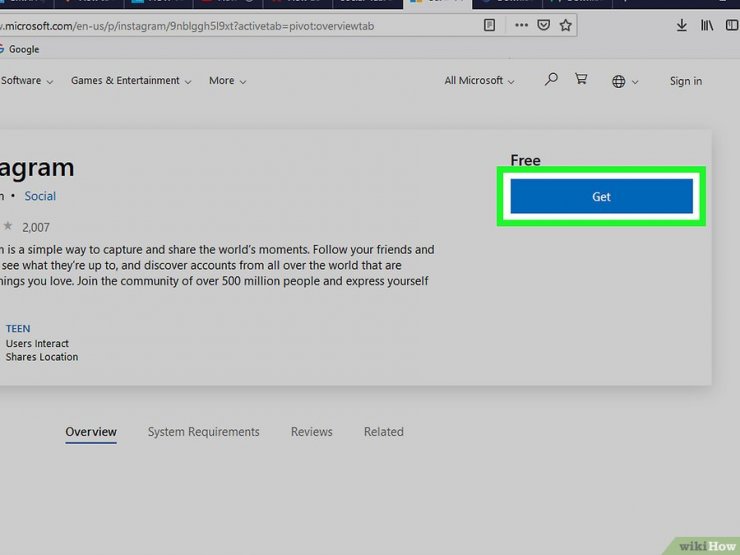
Task: Expand Games & Entertainment menu
Action: tap(131, 81)
